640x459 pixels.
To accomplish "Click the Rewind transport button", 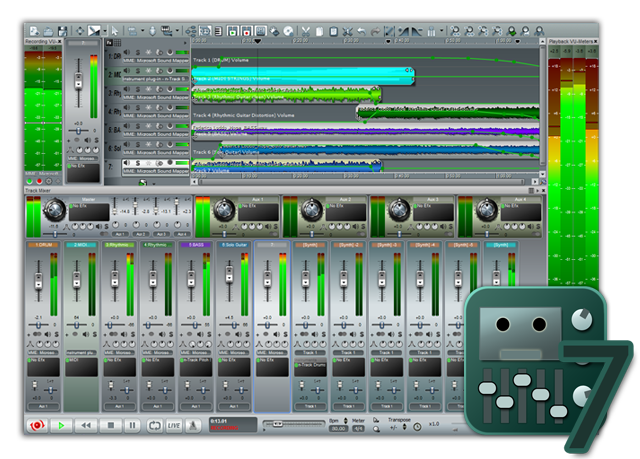I will click(86, 426).
